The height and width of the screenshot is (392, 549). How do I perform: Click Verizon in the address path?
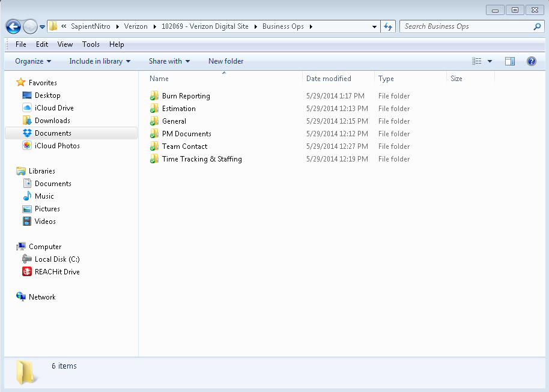(x=136, y=26)
